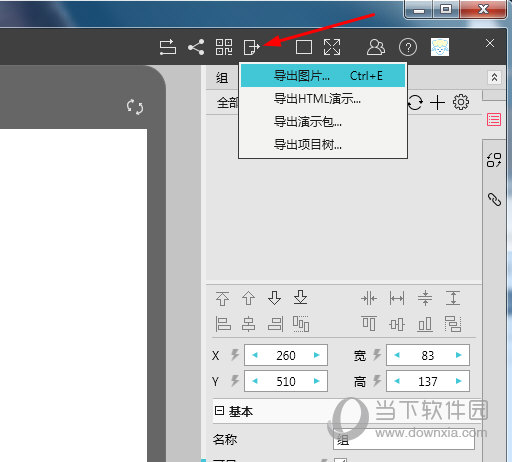Send selection backward one layer icon

[x=274, y=298]
